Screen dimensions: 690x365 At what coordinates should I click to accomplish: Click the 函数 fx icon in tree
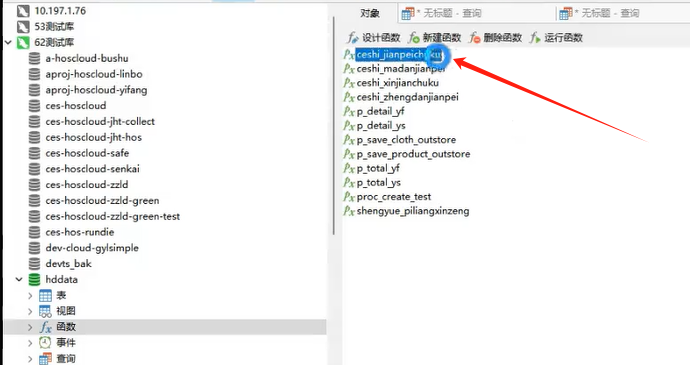tap(45, 327)
